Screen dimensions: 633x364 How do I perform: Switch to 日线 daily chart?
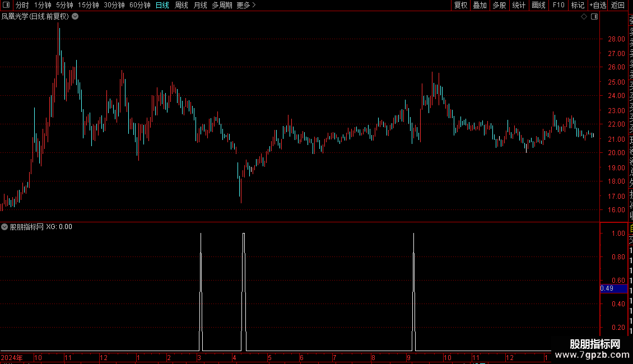[x=162, y=5]
